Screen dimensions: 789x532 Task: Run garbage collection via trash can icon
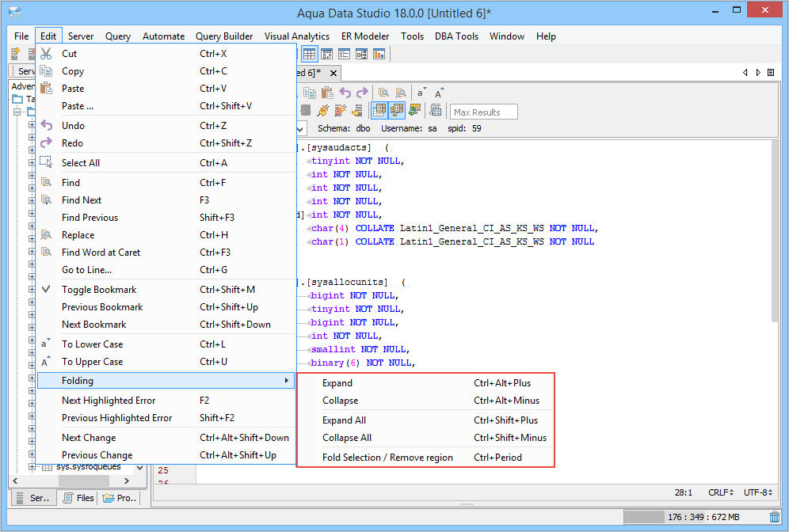point(774,518)
